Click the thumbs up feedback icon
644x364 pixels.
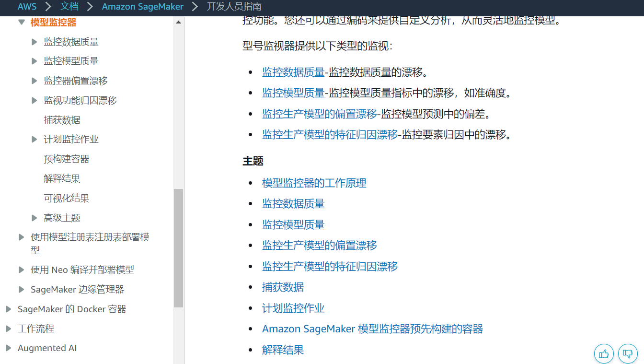click(604, 354)
